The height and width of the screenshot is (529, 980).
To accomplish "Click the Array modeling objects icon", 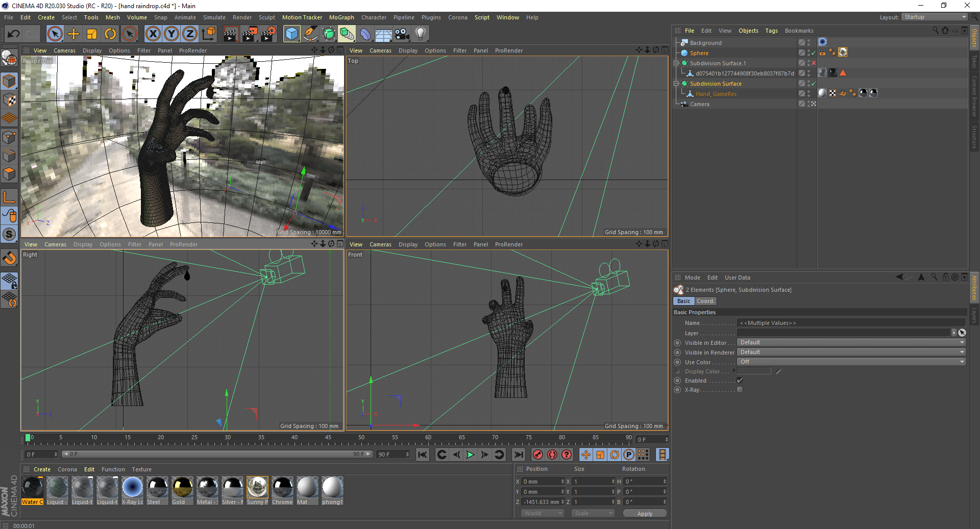I will click(x=347, y=34).
